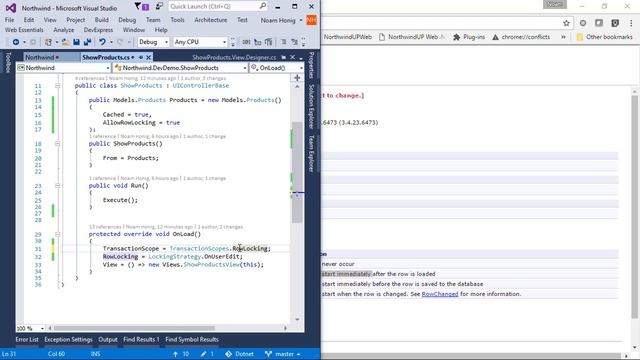640x360 pixels.
Task: Click the code editor vertical scrollbar thumb
Action: point(297,171)
